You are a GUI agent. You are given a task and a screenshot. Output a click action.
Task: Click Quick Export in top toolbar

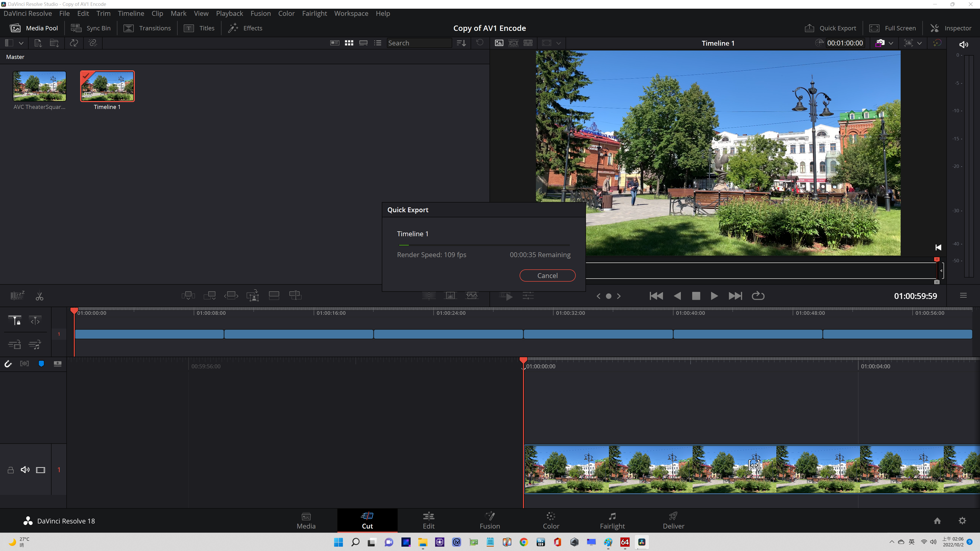click(x=830, y=28)
